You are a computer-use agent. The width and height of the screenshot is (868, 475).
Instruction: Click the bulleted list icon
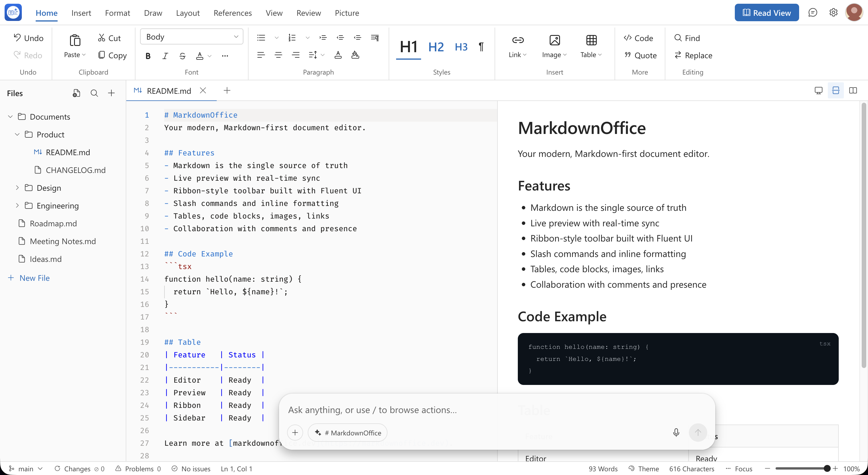(261, 37)
